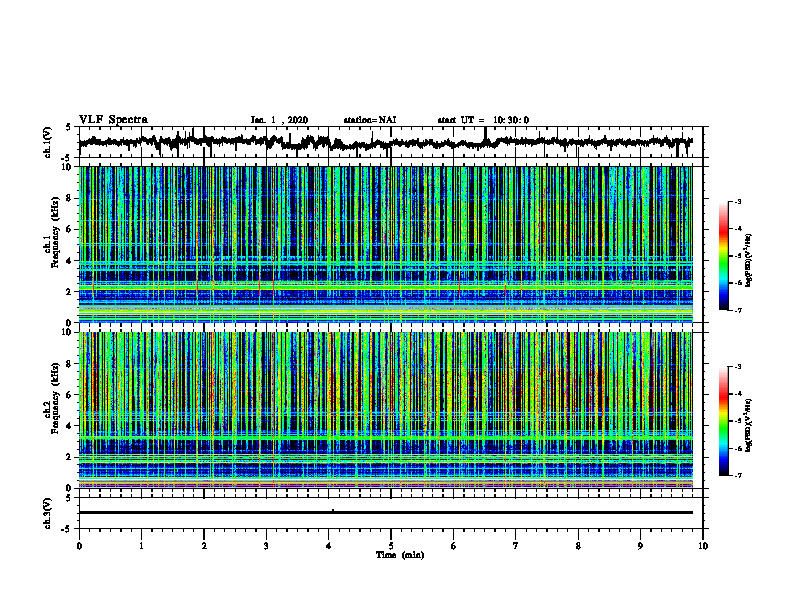The image size is (792, 612).
Task: Click the ch.1 PSD color bar
Action: (724, 256)
